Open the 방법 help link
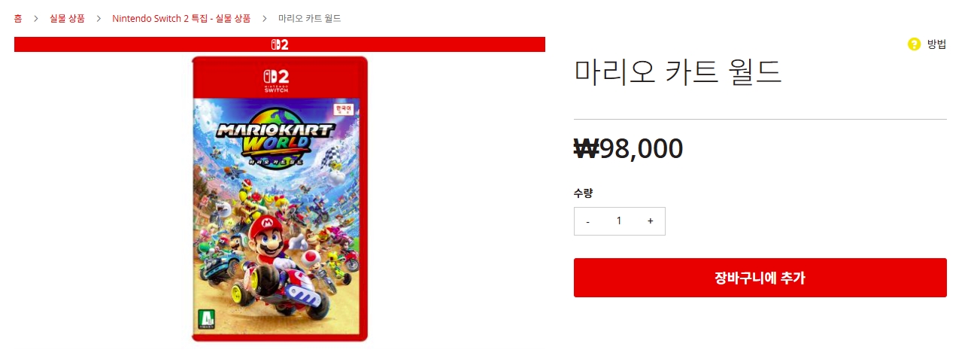 [936, 44]
